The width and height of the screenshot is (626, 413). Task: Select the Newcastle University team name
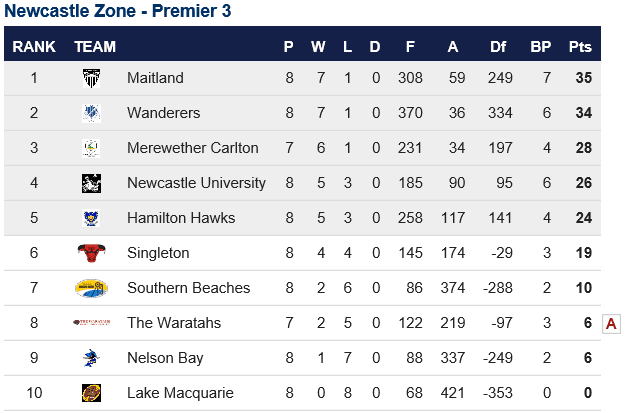point(196,183)
